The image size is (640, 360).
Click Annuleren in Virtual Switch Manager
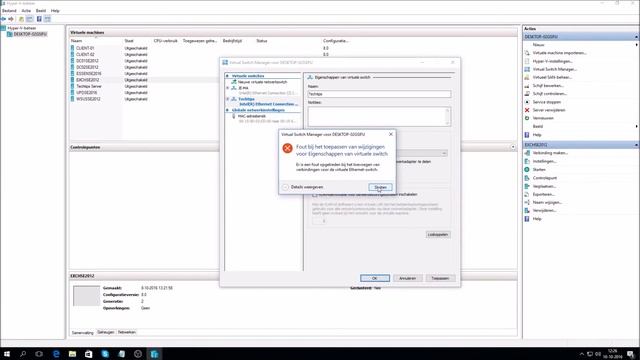(407, 278)
